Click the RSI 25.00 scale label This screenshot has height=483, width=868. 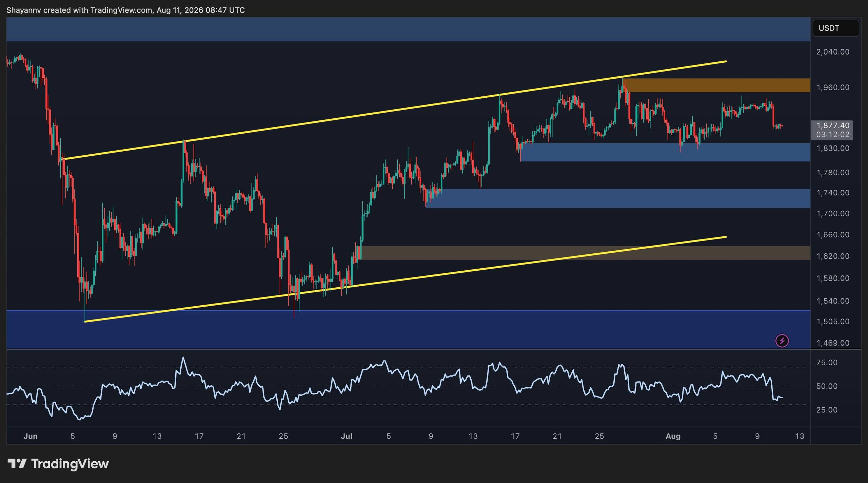coord(827,410)
